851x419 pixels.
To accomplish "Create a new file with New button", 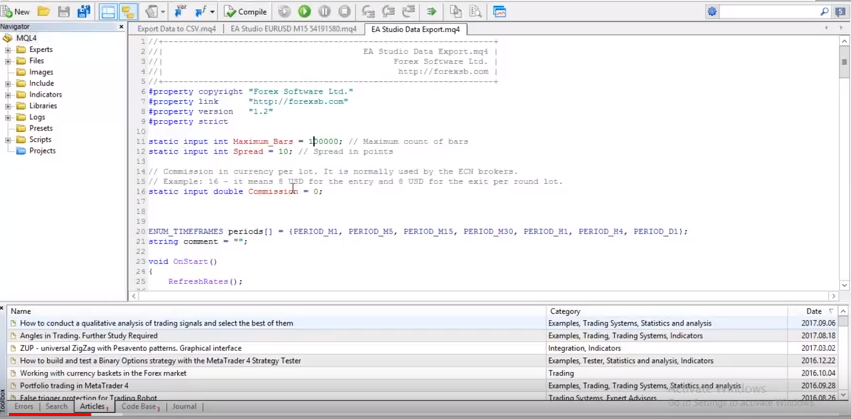I will click(x=16, y=11).
